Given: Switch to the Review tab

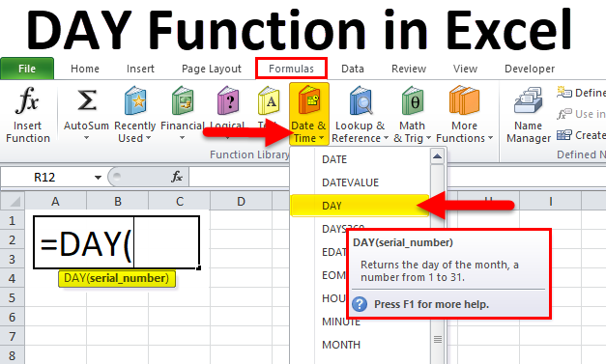Looking at the screenshot, I should click(x=409, y=69).
